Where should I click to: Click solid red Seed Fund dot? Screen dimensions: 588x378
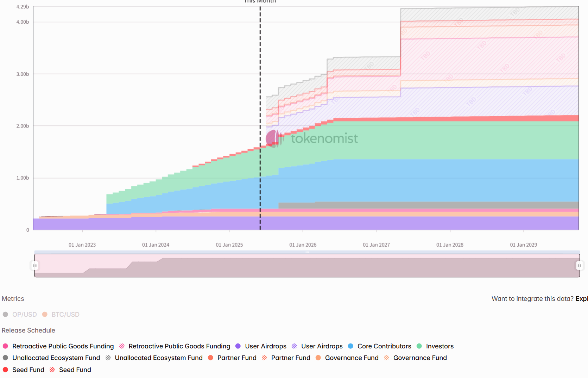(x=5, y=370)
